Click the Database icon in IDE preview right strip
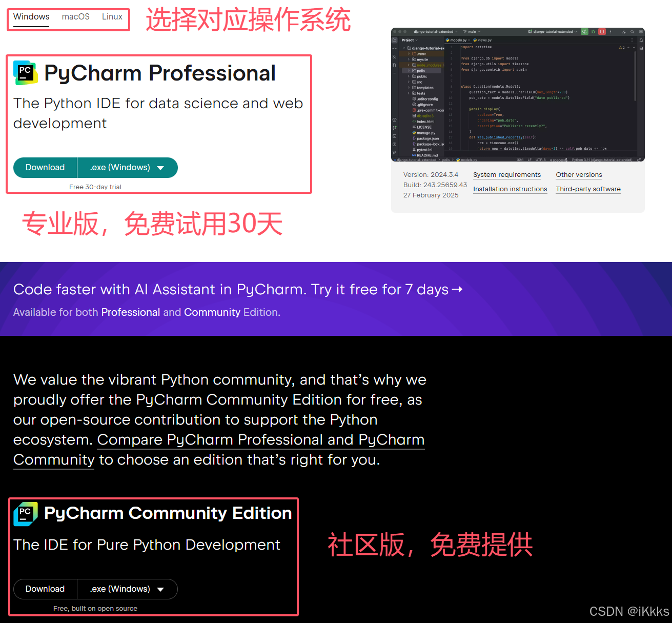The image size is (672, 623). pyautogui.click(x=641, y=48)
